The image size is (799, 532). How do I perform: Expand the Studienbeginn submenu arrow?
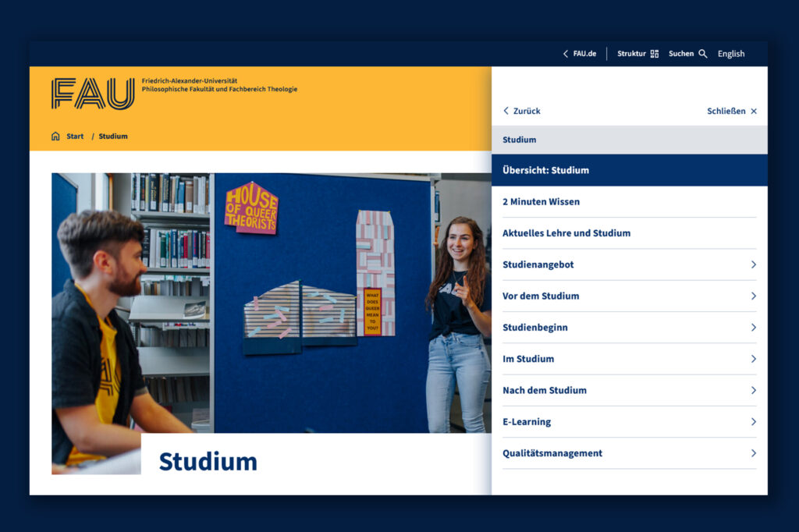(x=753, y=328)
